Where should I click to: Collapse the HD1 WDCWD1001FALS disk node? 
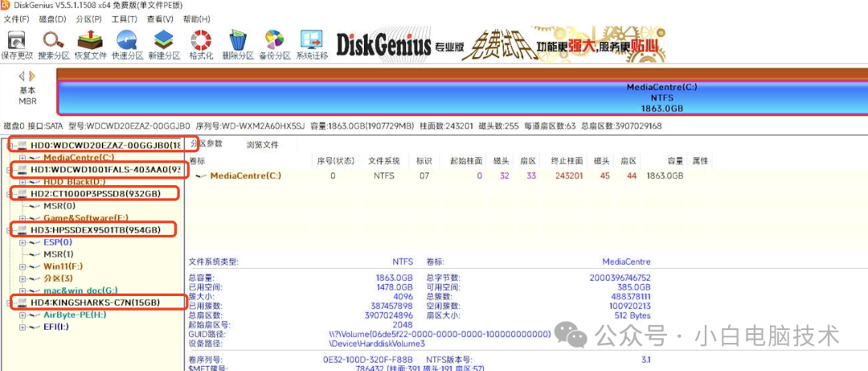(x=10, y=170)
